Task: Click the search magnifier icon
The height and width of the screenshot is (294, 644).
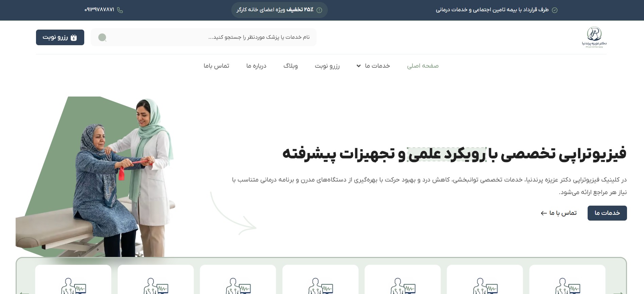Action: [102, 37]
